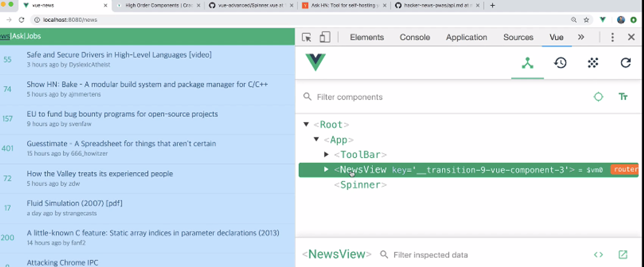The image size is (644, 267).
Task: Click the Vue devtools refresh icon
Action: (626, 63)
